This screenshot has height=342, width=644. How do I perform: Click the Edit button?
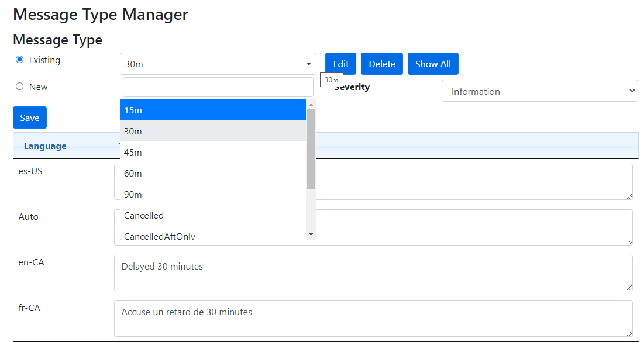click(x=340, y=63)
